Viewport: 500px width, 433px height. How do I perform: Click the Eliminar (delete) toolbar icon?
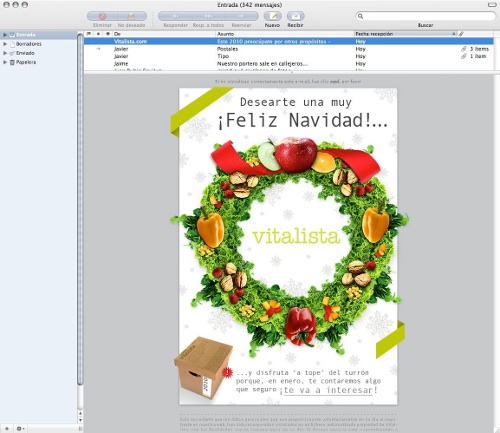coord(102,16)
